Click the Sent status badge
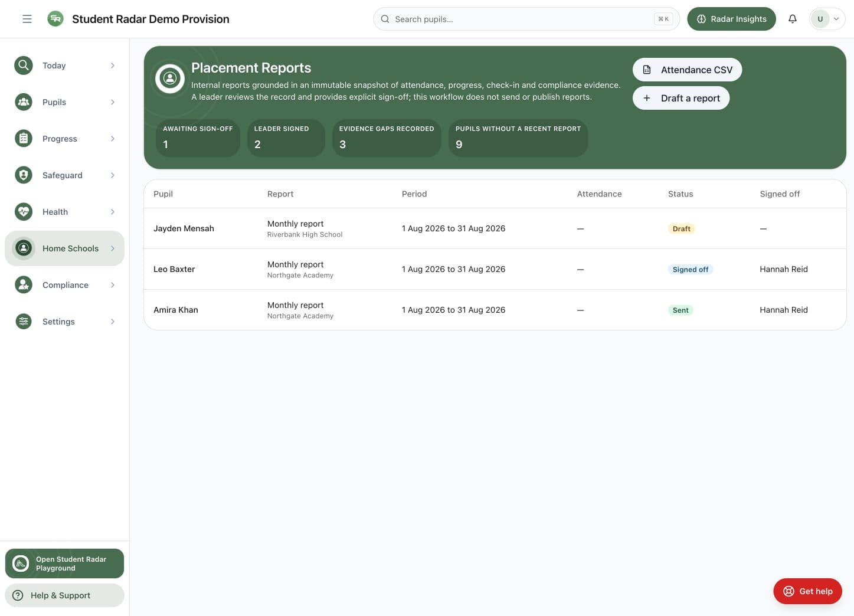 coord(680,310)
